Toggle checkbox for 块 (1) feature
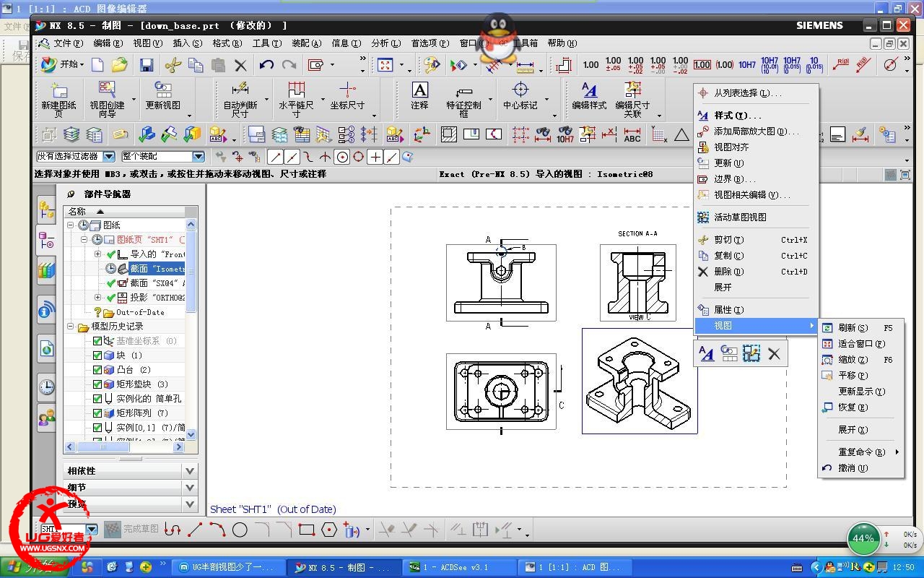Screen dimensions: 924x578 (97, 355)
